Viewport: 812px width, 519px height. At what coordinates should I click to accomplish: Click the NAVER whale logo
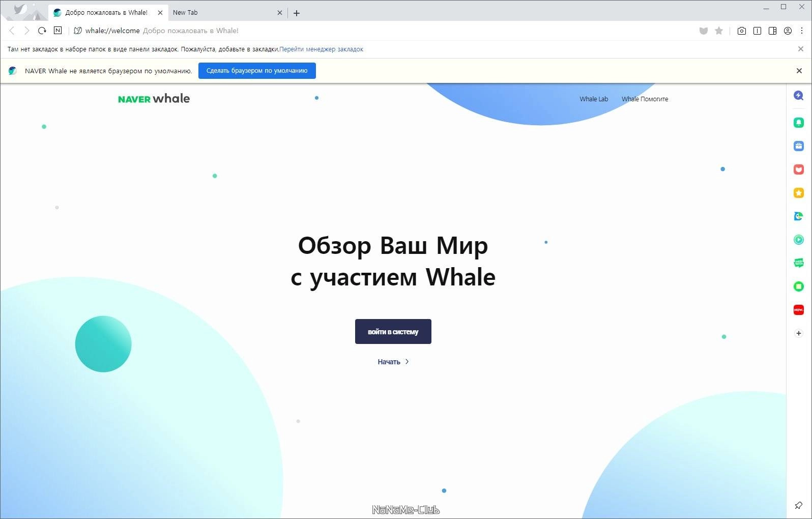click(154, 98)
